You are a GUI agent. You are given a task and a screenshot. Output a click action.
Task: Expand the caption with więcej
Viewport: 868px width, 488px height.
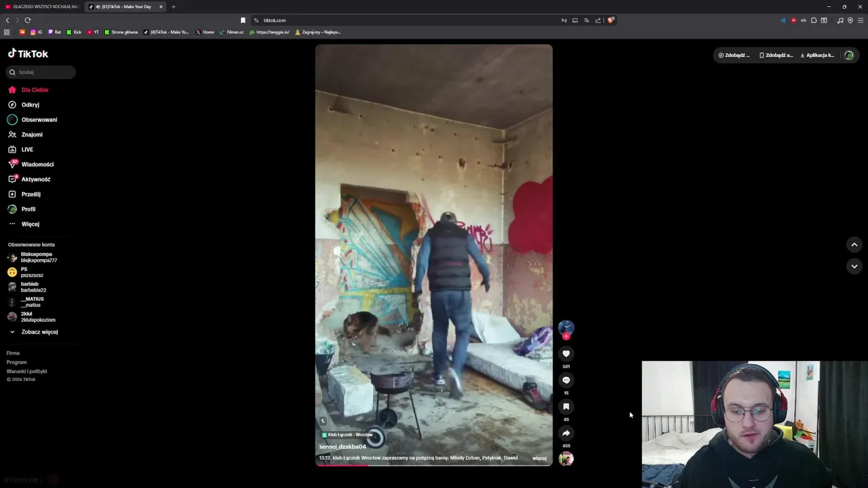(x=539, y=458)
